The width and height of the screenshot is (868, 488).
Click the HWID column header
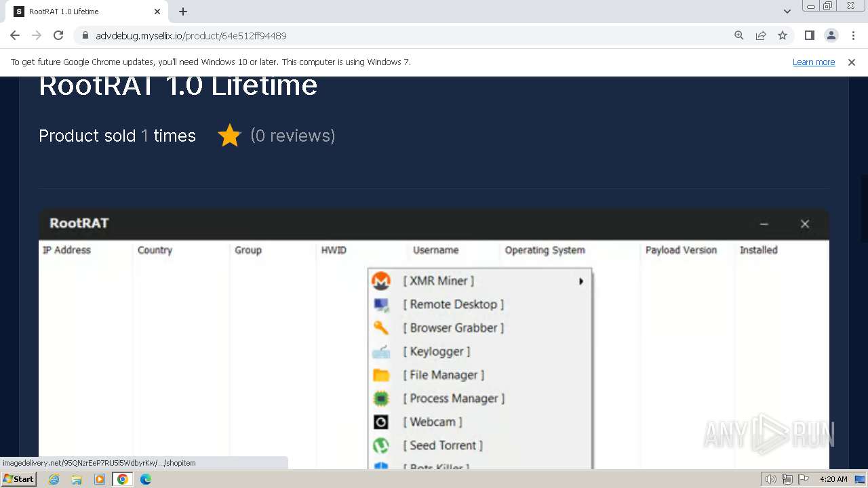334,250
